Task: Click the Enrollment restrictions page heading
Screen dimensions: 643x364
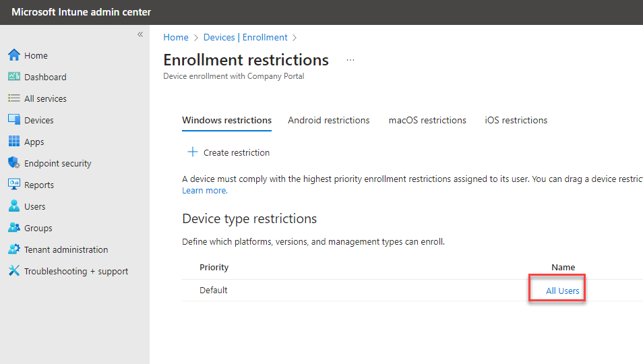Action: 246,60
